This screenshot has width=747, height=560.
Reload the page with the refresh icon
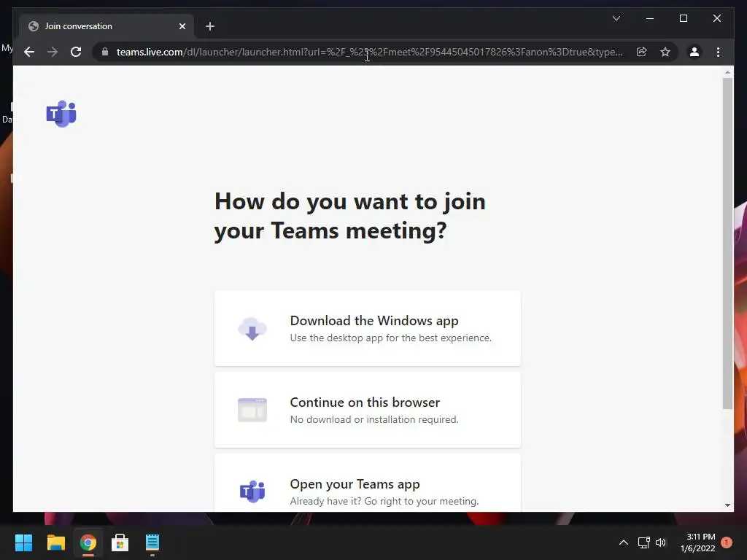pyautogui.click(x=76, y=52)
